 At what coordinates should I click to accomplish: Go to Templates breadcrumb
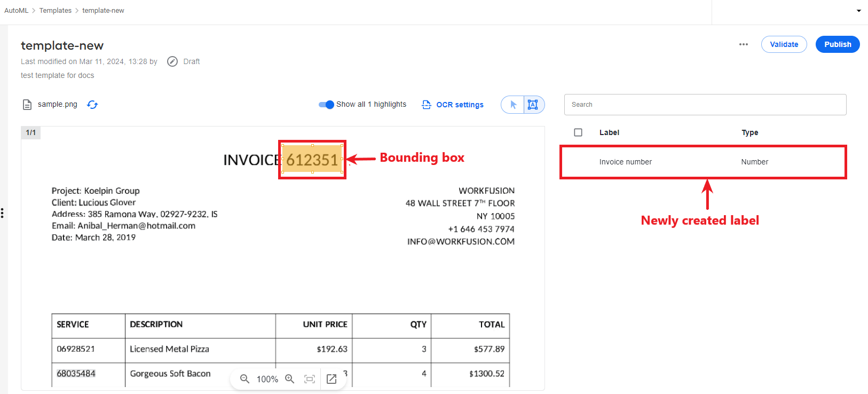pos(56,11)
